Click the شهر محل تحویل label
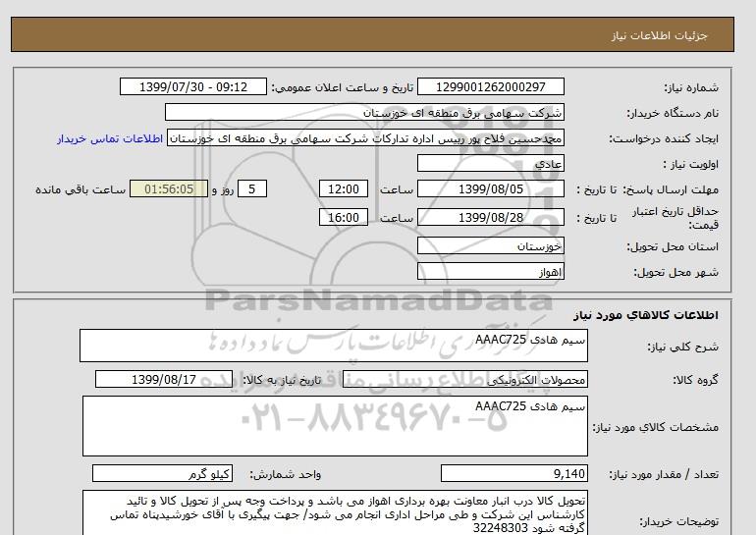This screenshot has width=756, height=535. (x=675, y=272)
